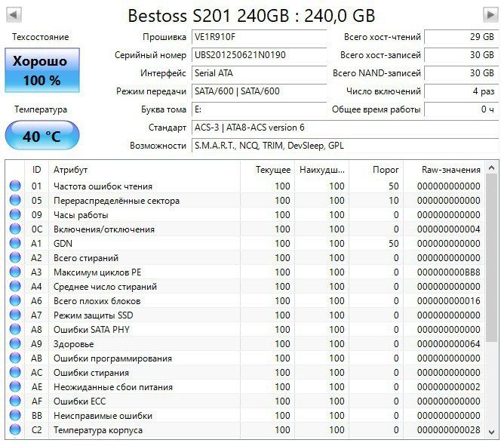The width and height of the screenshot is (504, 446).
Task: Go to the previous disk with left arrow
Action: (14, 14)
